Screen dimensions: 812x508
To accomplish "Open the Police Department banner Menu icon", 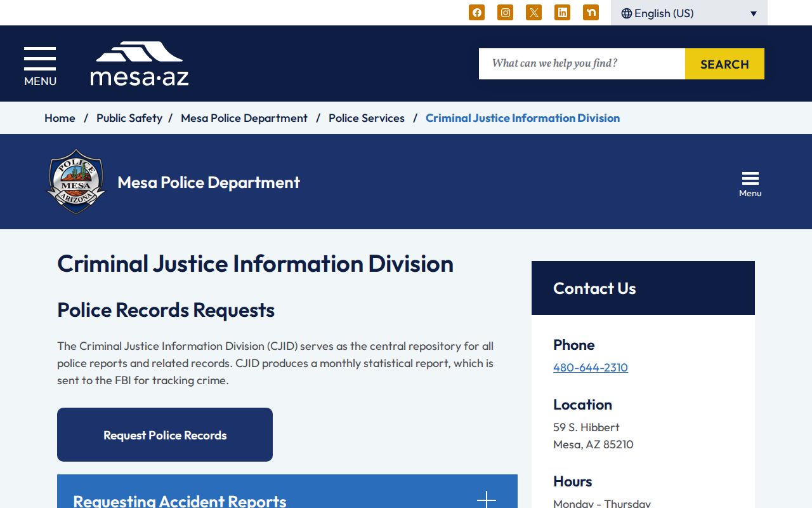I will (x=750, y=184).
